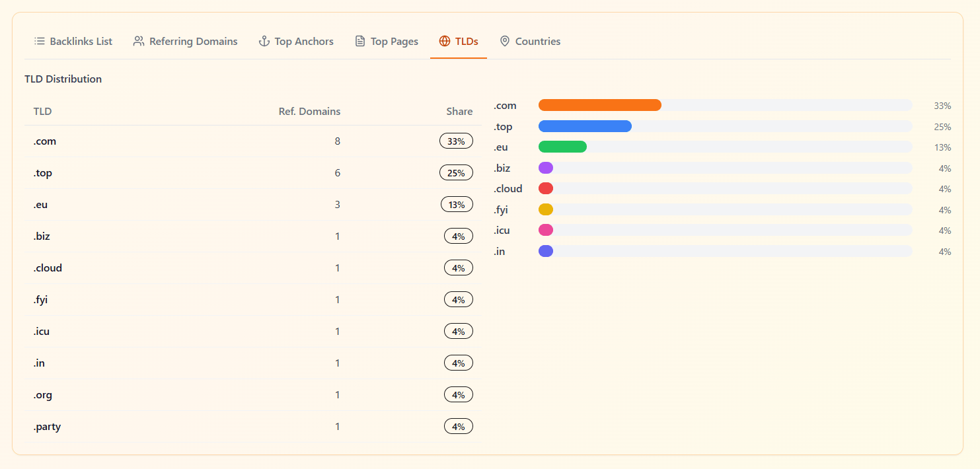
Task: Click the Ref. Domains column header
Action: 309,111
